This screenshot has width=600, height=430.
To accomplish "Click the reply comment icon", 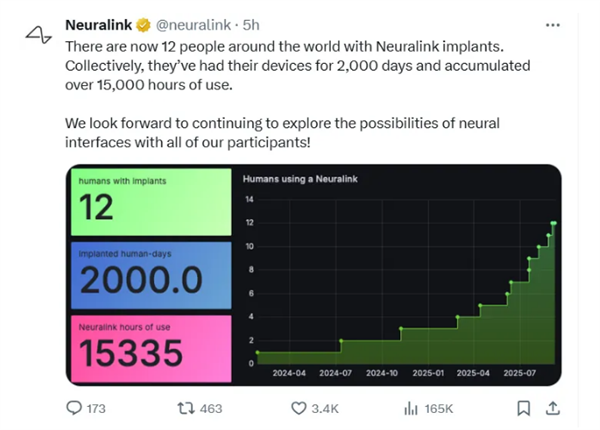I will click(73, 408).
